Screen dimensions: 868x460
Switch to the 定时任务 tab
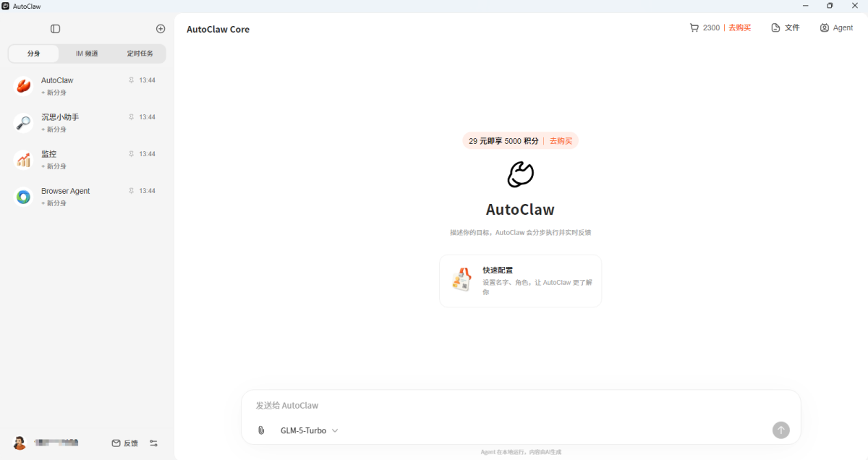pos(140,54)
